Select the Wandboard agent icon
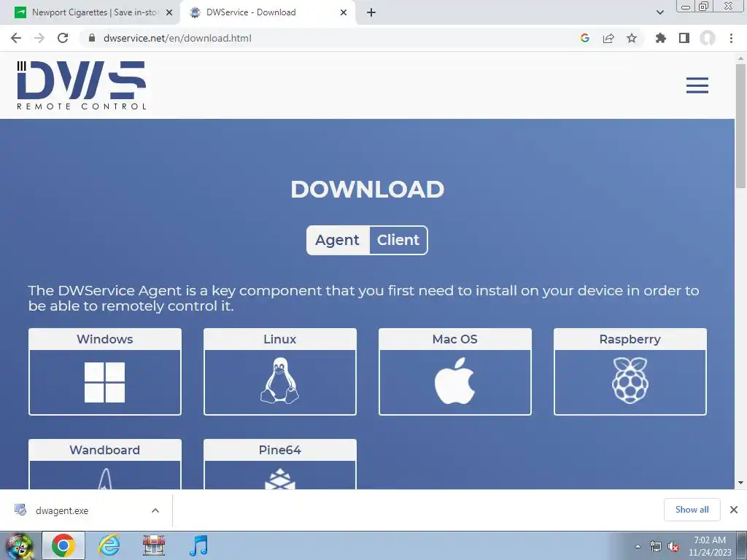 (105, 478)
